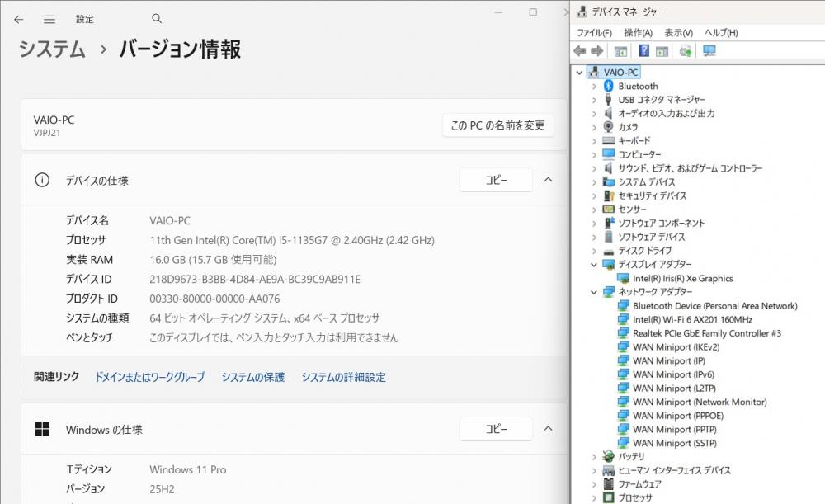
Task: Select Bluetooth Device (Personal Area Network)
Action: 714,306
